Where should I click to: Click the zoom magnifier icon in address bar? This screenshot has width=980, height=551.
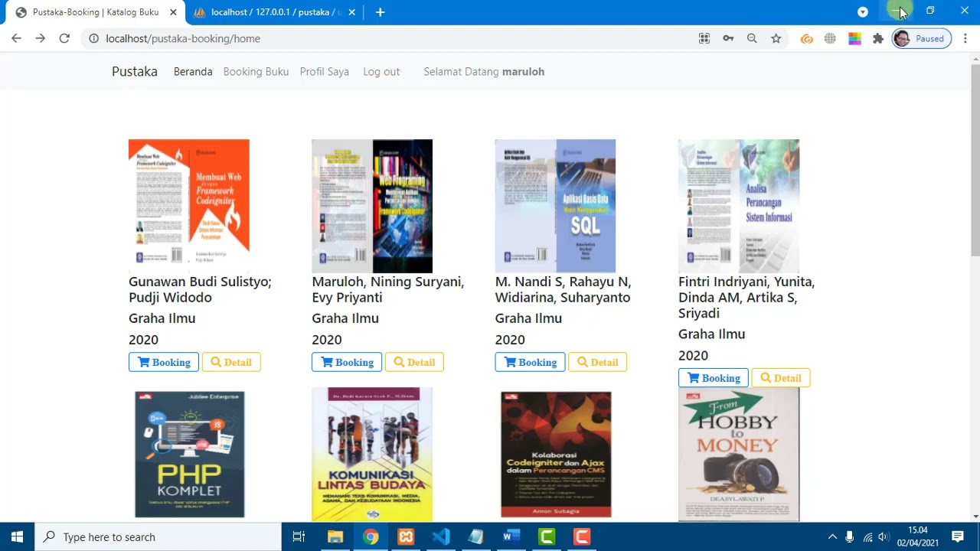point(752,38)
